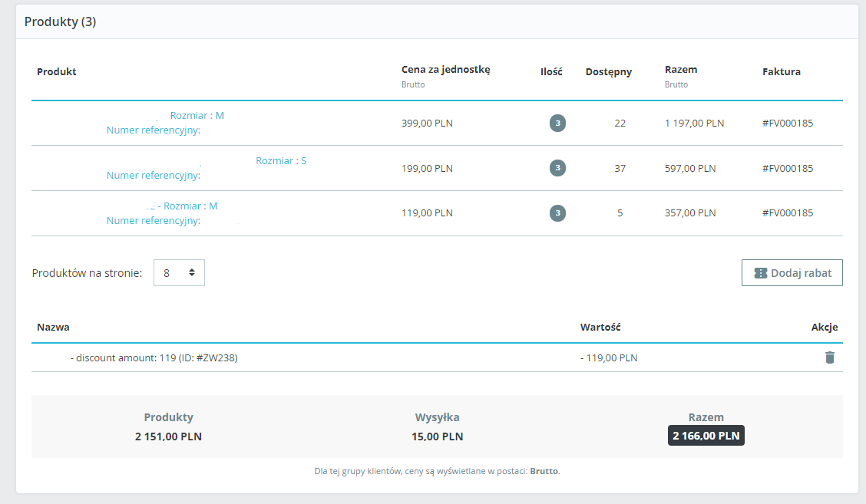Screen dimensions: 866x504
Task: Open invoice #FV000185 in the third row
Action: click(788, 213)
